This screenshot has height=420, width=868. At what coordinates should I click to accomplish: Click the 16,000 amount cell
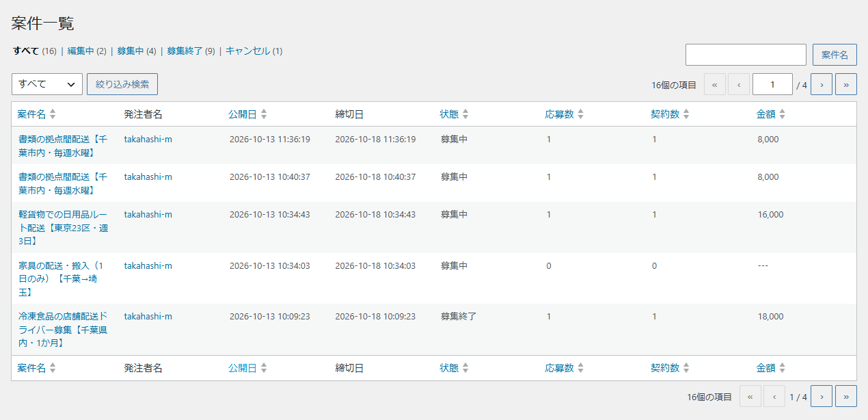pyautogui.click(x=771, y=214)
